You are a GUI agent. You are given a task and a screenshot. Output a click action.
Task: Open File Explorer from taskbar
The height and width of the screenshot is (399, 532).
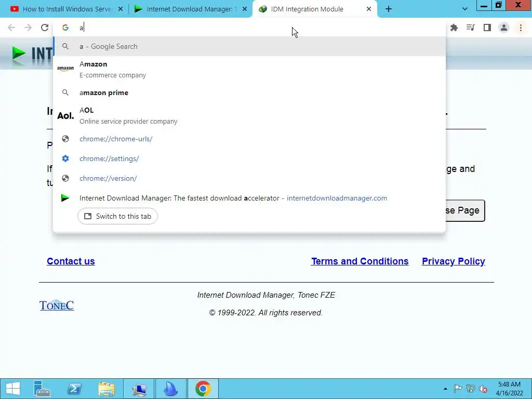click(107, 389)
